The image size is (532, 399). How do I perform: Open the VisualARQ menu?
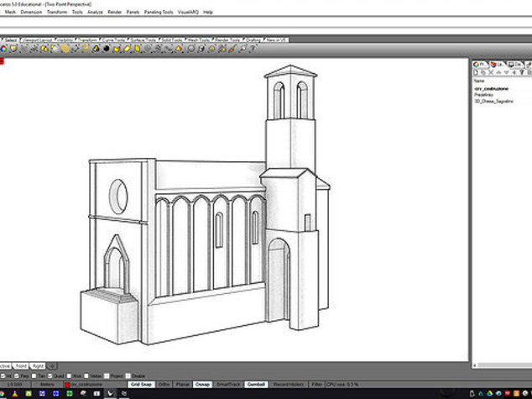(188, 12)
